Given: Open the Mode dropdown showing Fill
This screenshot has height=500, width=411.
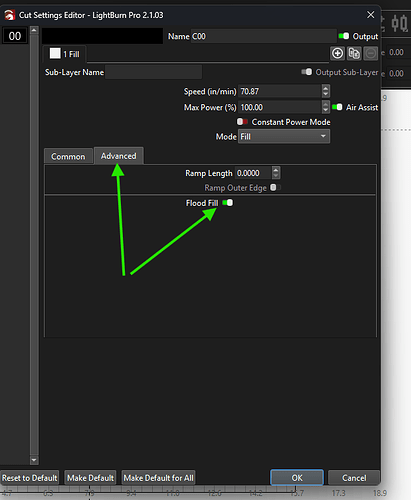Looking at the screenshot, I should [x=284, y=137].
